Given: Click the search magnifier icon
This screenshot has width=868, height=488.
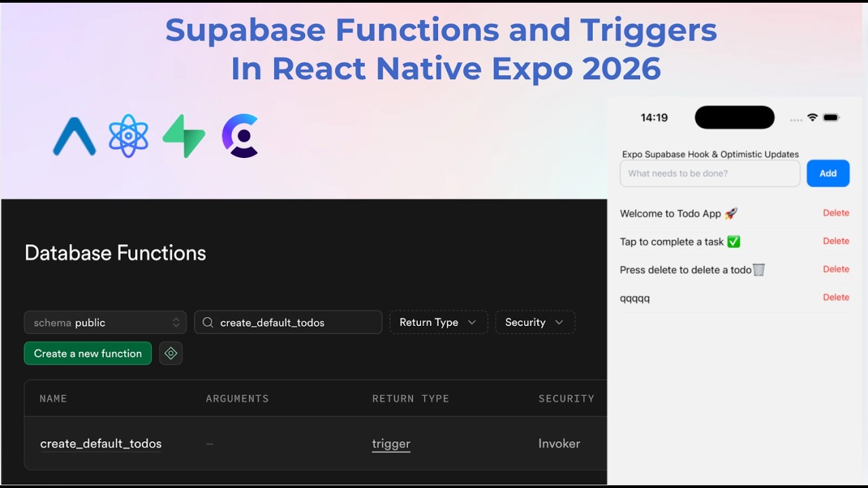Looking at the screenshot, I should pos(208,323).
